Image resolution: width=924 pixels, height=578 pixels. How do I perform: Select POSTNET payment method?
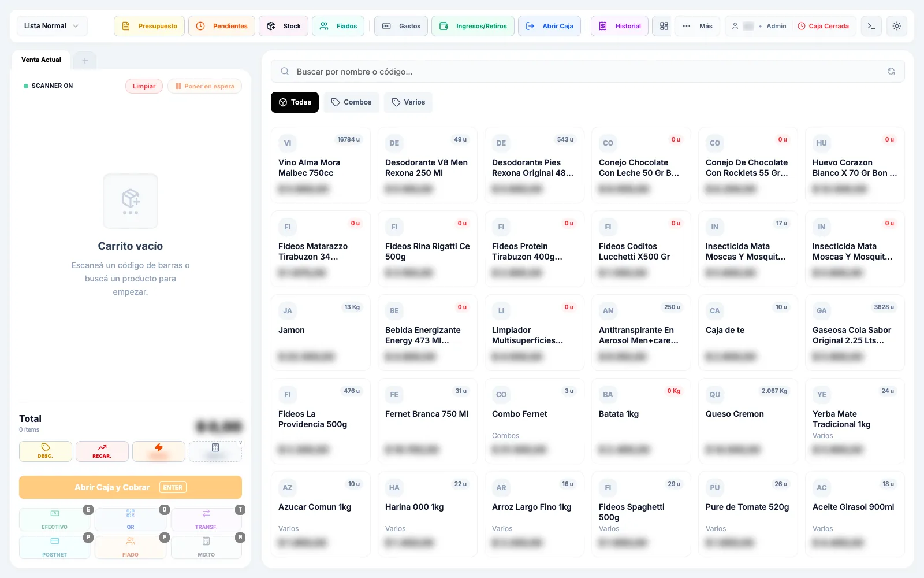coord(55,547)
